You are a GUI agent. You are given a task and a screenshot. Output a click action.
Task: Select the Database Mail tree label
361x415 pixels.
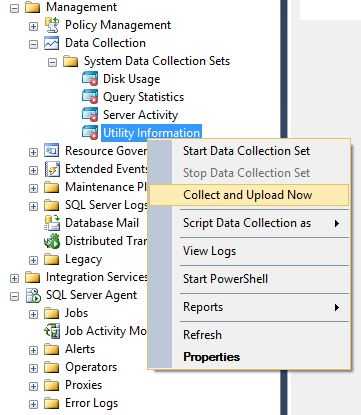pyautogui.click(x=102, y=223)
